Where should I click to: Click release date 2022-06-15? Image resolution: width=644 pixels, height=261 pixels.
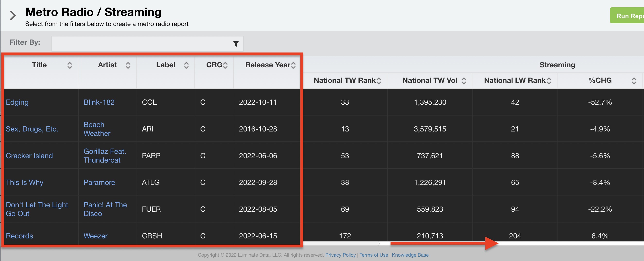point(258,236)
